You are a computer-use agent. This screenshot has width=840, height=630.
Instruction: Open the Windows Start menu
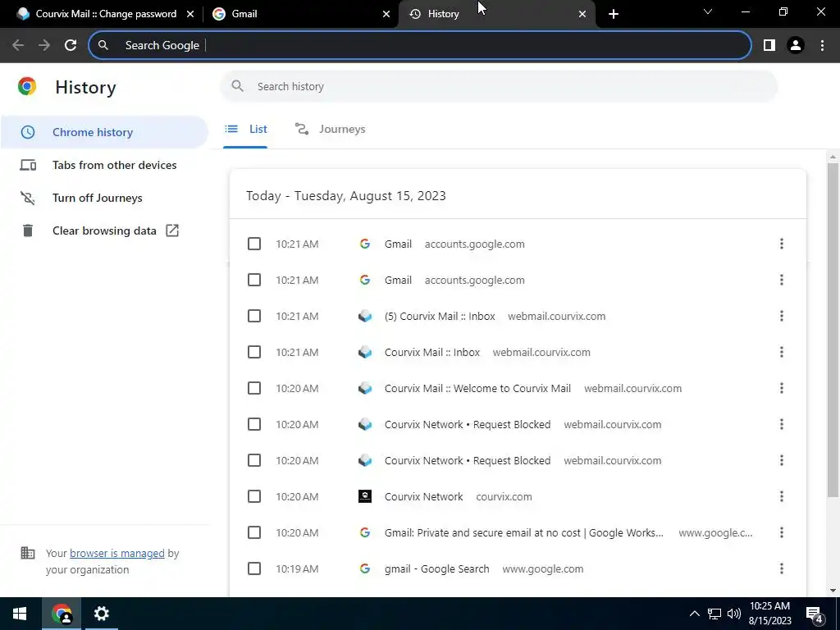pos(20,614)
